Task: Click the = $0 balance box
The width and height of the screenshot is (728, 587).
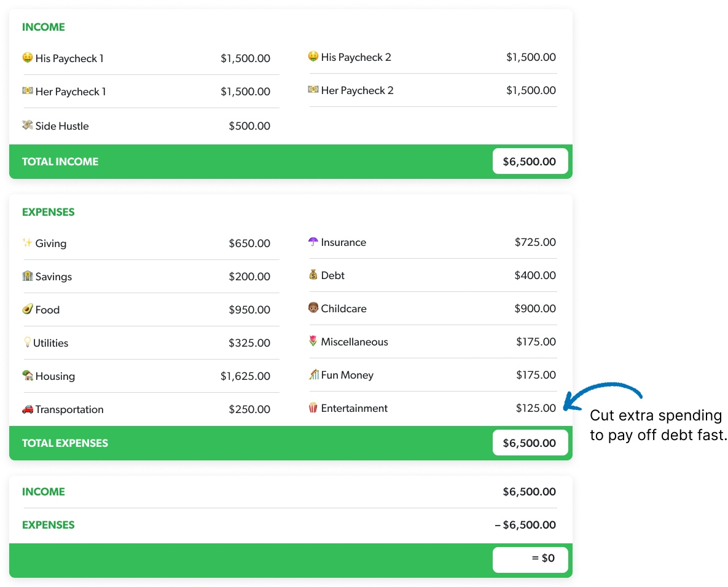Action: (x=530, y=558)
